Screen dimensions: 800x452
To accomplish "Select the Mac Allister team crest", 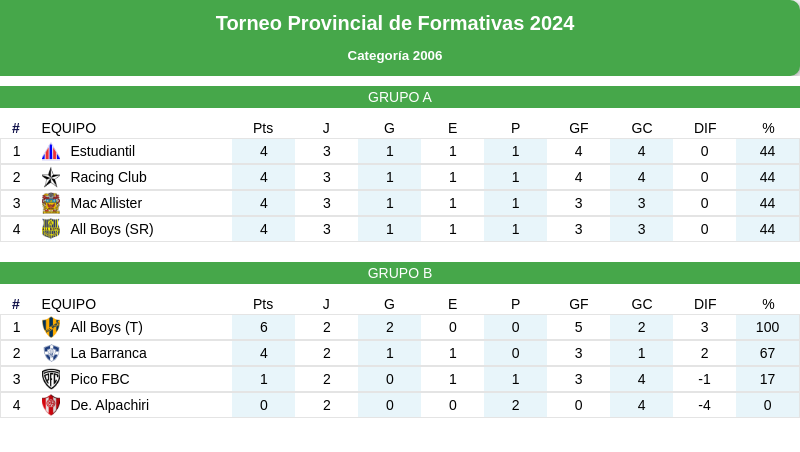I will coord(51,204).
